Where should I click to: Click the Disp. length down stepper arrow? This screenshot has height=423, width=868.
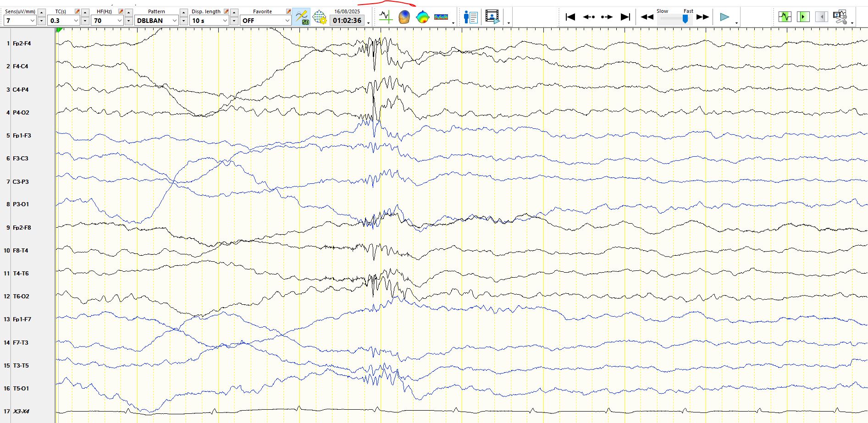pyautogui.click(x=234, y=21)
